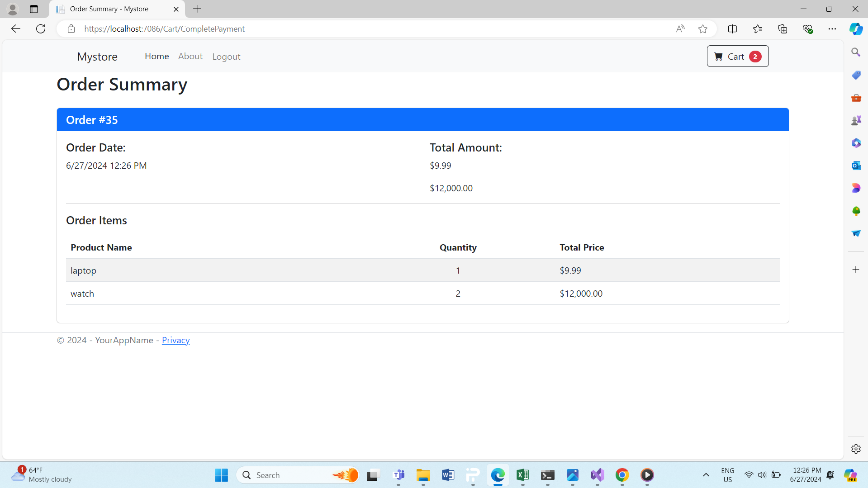The image size is (868, 488).
Task: Click the Cart button with badge
Action: [737, 57]
